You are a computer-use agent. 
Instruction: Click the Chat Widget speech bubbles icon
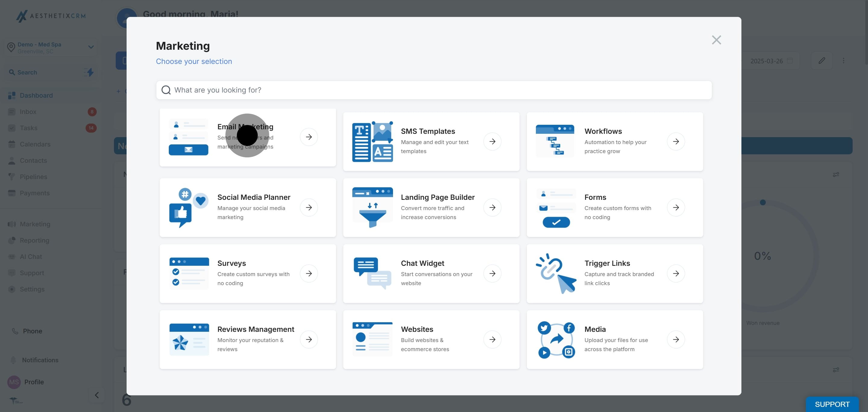click(372, 274)
